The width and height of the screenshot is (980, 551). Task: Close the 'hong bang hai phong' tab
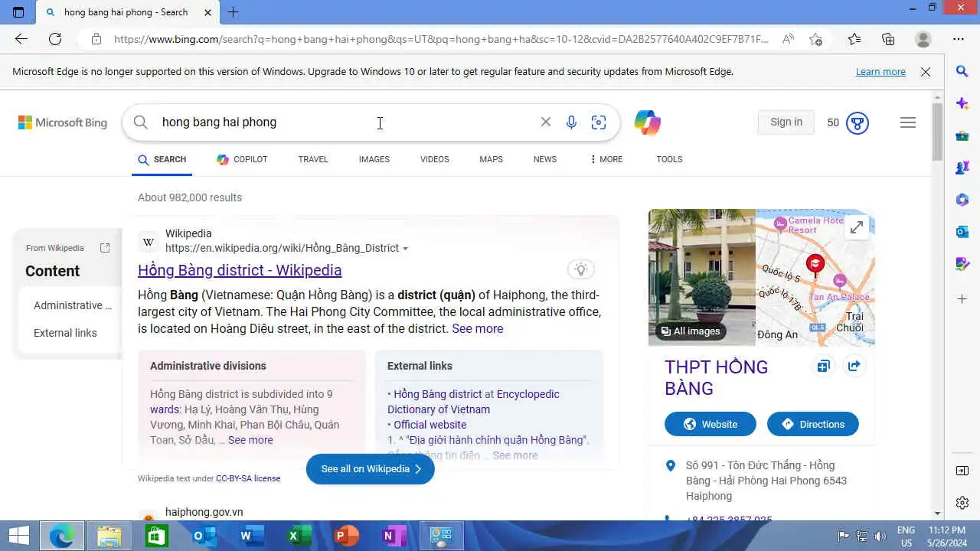pos(208,12)
